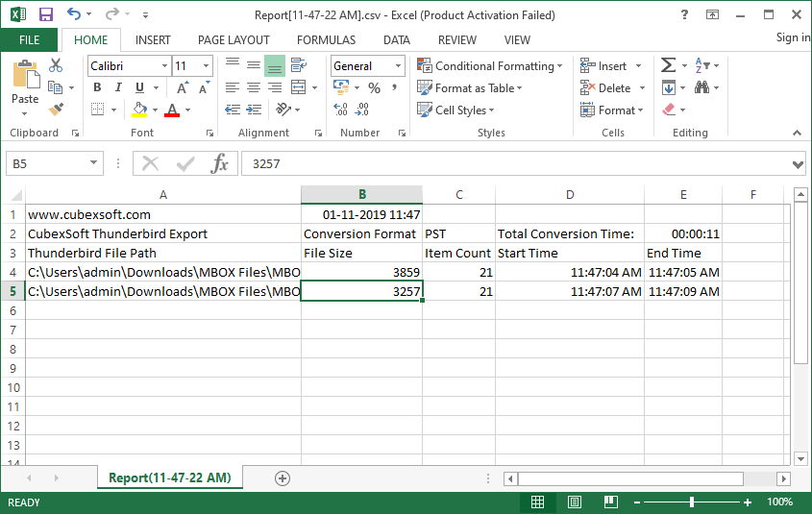Click the Format Painter brush icon
This screenshot has width=812, height=514.
tap(56, 110)
